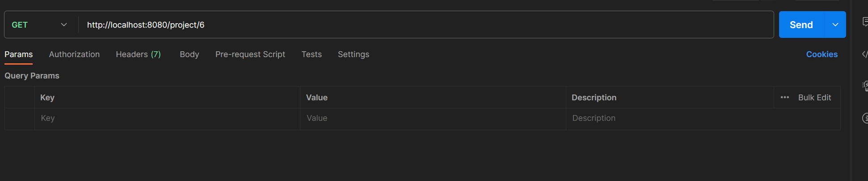Open the HTTP method GET dropdown
The image size is (868, 181).
pyautogui.click(x=39, y=25)
